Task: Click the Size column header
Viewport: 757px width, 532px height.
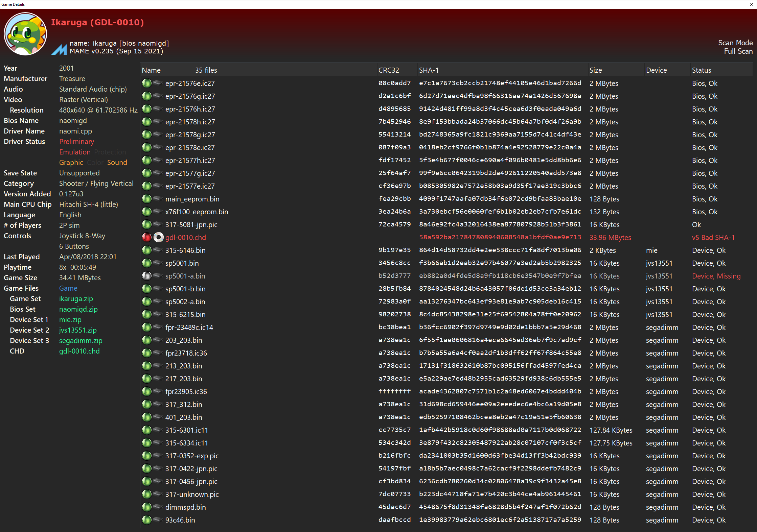Action: (x=595, y=70)
